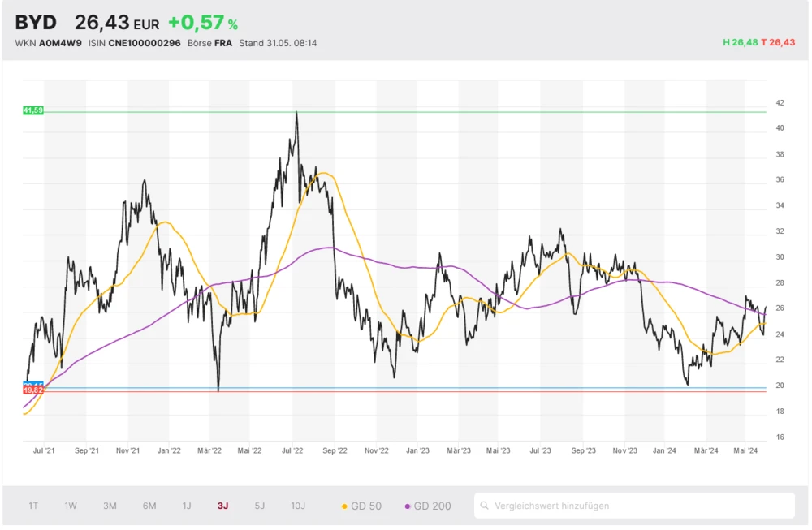
Task: Click the purple GD 200 legend dot
Action: (x=408, y=506)
